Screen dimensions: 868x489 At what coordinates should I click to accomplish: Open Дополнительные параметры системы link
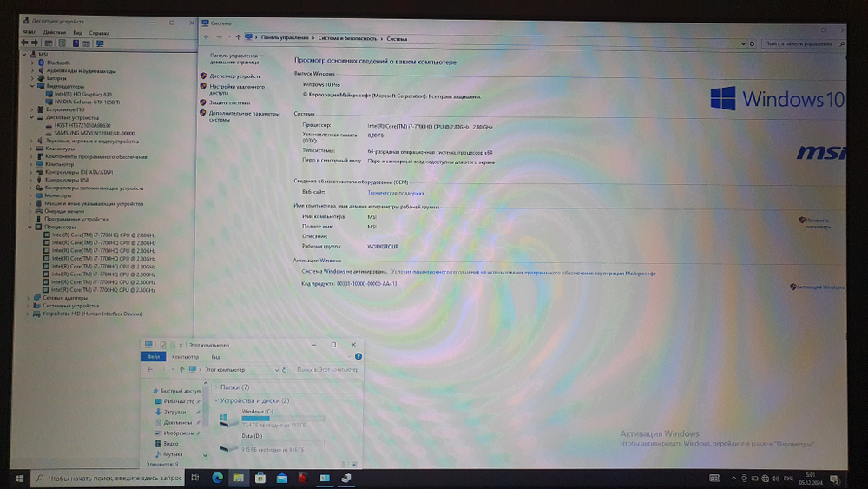click(x=244, y=116)
